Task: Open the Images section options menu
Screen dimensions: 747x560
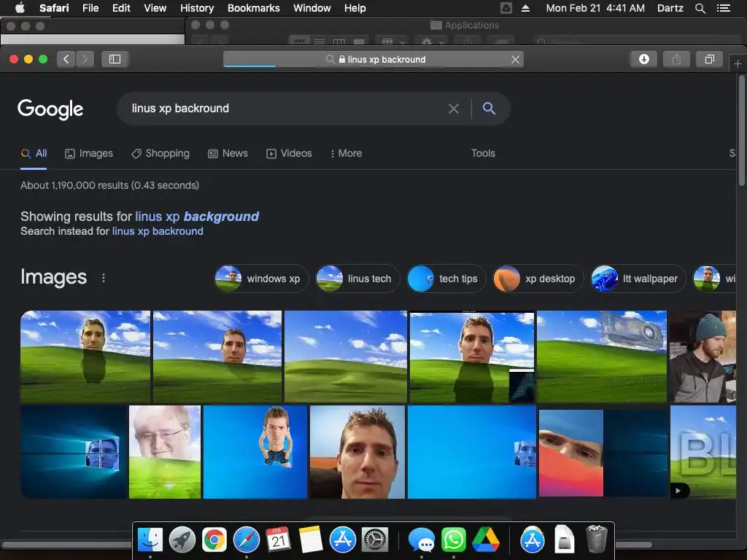Action: pyautogui.click(x=104, y=278)
